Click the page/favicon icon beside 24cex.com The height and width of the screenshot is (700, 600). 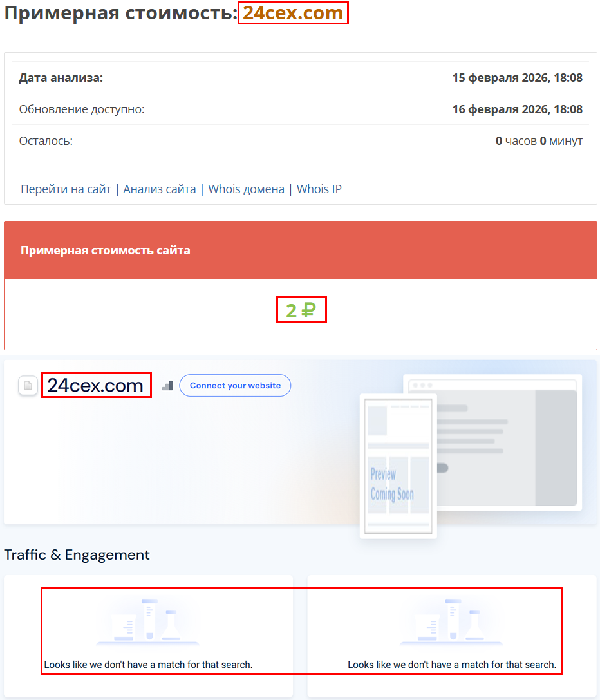27,384
